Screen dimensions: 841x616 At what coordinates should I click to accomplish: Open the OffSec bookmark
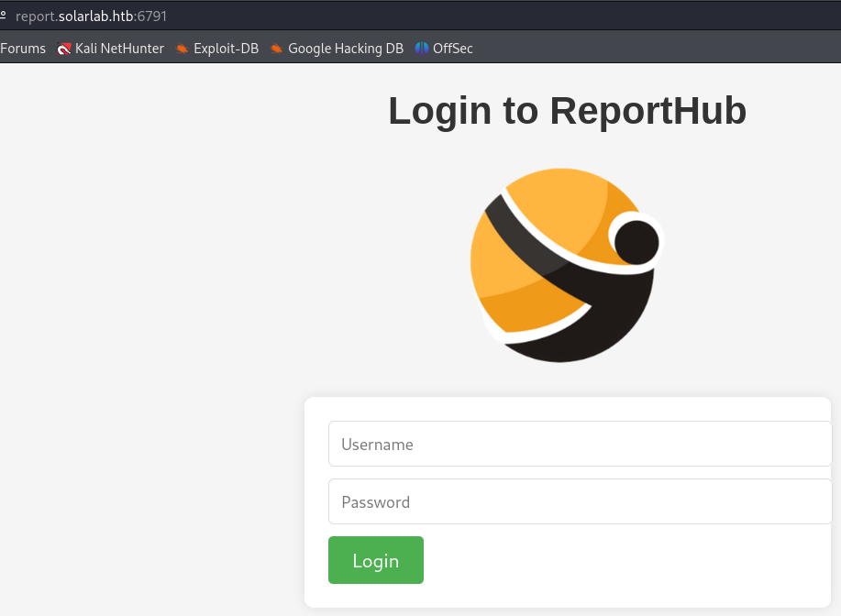[x=444, y=49]
